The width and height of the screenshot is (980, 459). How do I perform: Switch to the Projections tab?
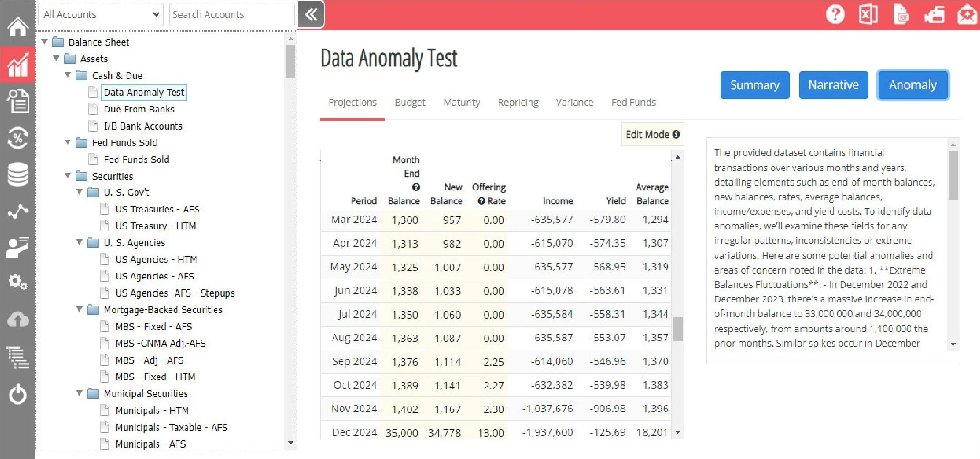point(353,102)
